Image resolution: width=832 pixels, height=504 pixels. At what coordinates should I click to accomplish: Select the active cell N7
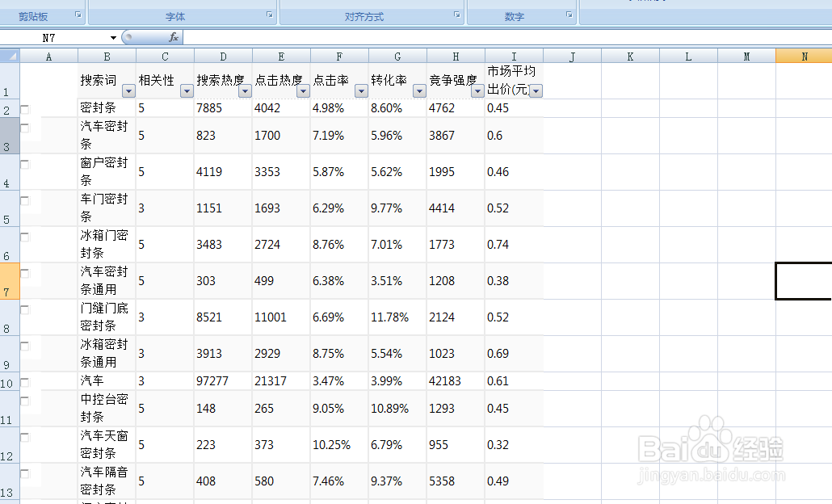tap(804, 280)
